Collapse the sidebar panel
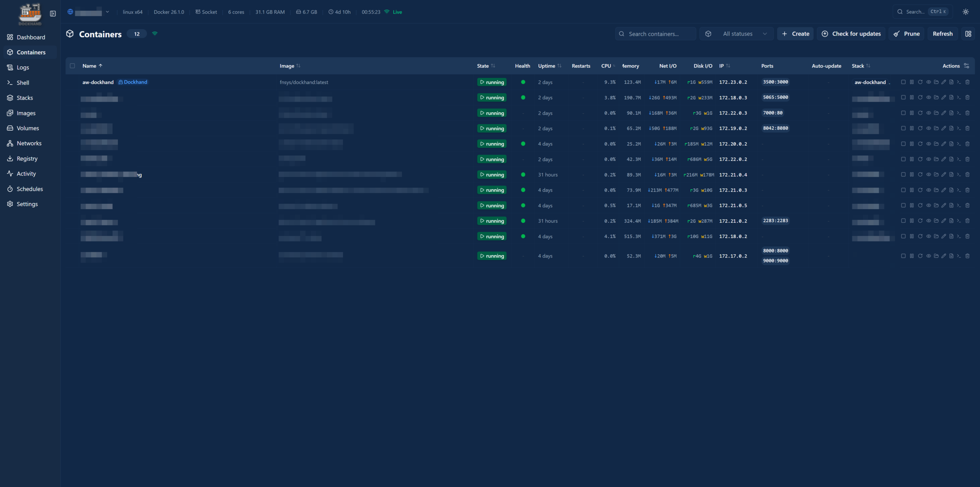 pyautogui.click(x=53, y=14)
